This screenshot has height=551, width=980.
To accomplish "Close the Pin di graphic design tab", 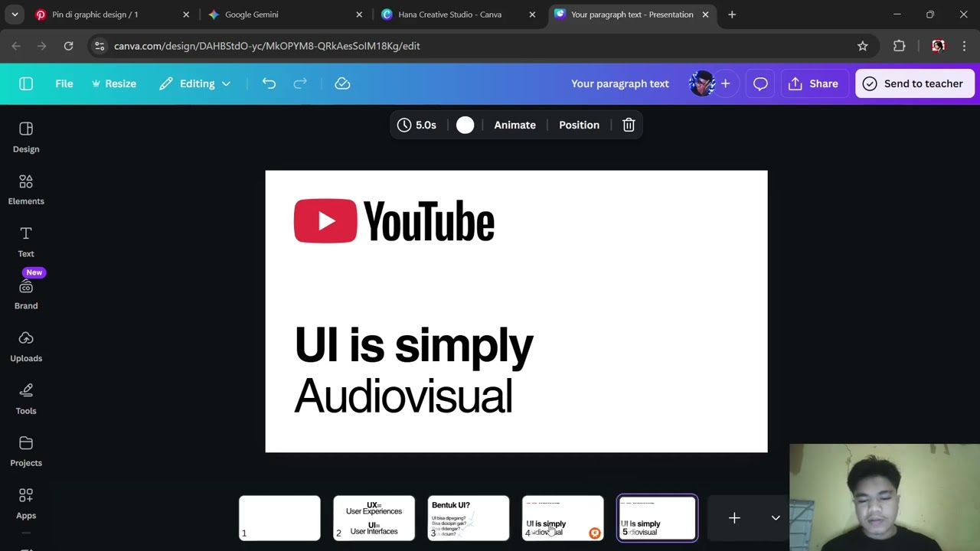I will (186, 15).
